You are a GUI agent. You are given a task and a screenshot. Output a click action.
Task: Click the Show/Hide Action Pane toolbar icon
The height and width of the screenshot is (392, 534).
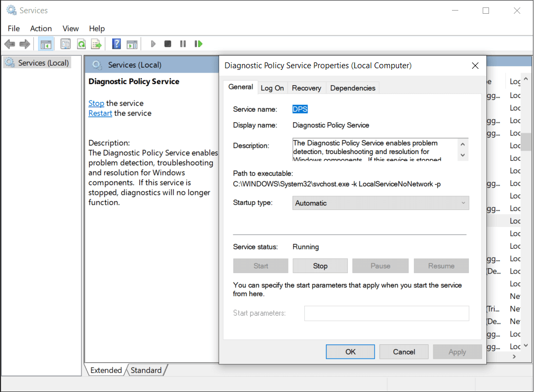pos(132,44)
